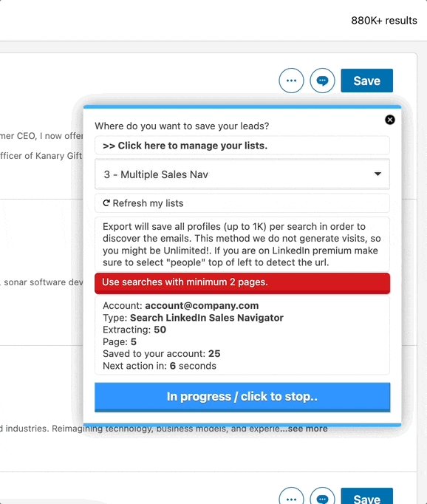427x504 pixels.
Task: Click the red minimum 2 pages warning banner
Action: click(x=242, y=283)
